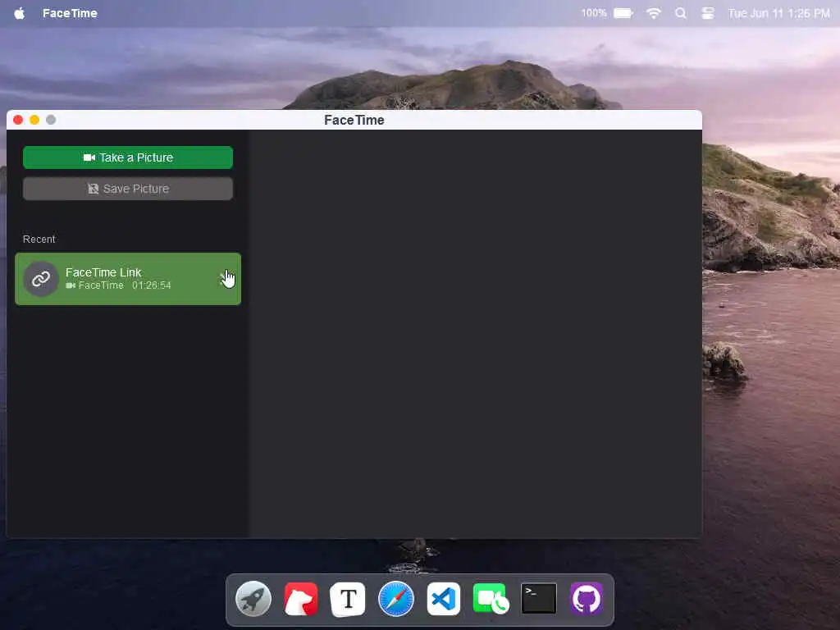Open Visual Studio Code from the dock
Image resolution: width=840 pixels, height=630 pixels.
444,598
